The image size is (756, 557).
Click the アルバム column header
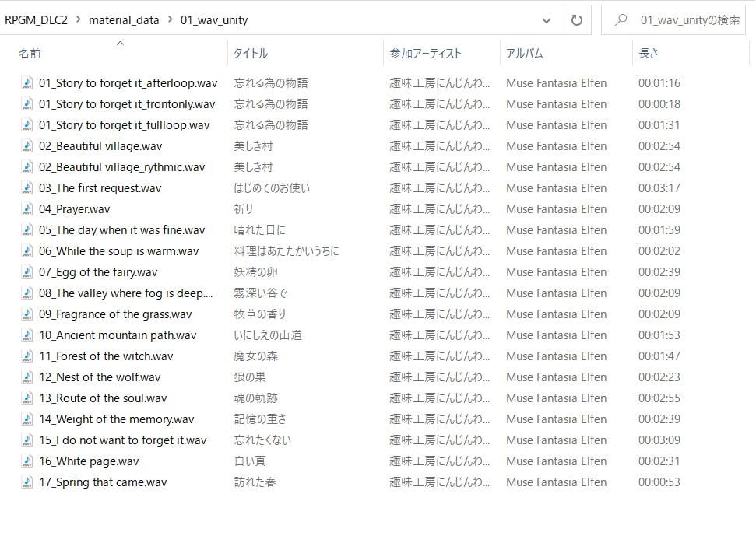coord(524,54)
